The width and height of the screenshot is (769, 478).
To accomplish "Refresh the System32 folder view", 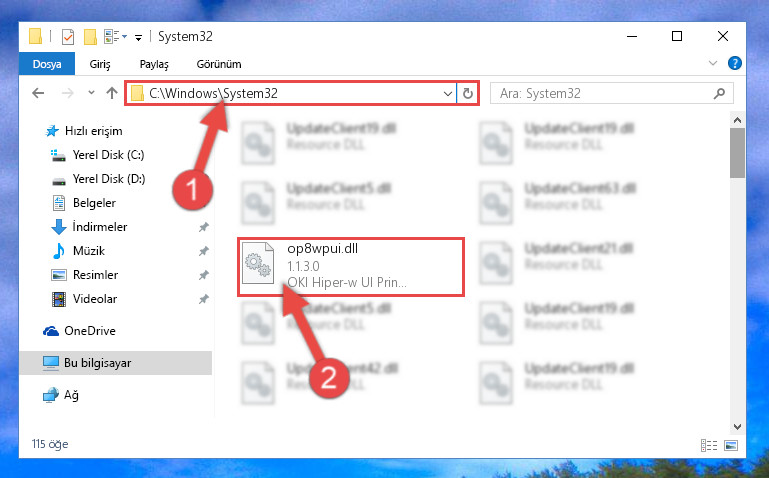I will tap(468, 93).
